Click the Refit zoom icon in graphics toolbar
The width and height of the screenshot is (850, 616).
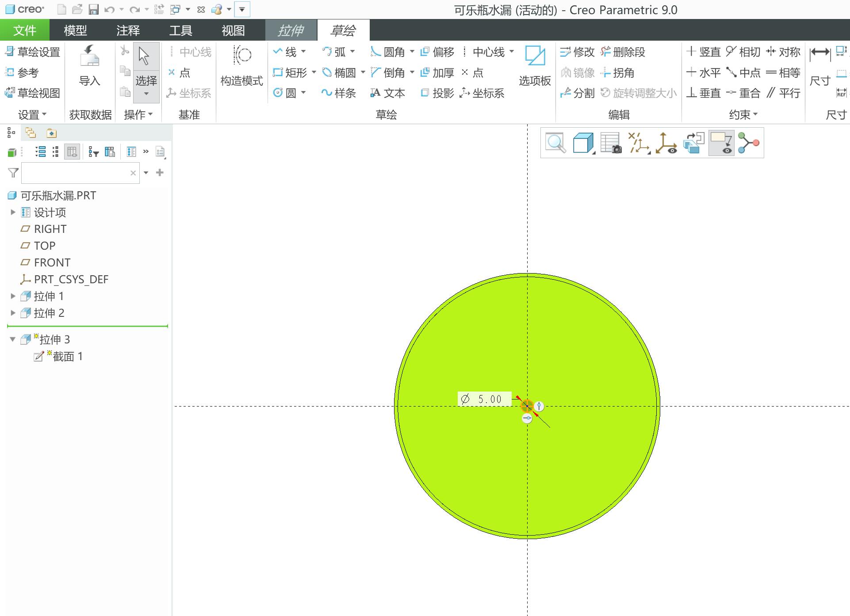click(x=555, y=143)
